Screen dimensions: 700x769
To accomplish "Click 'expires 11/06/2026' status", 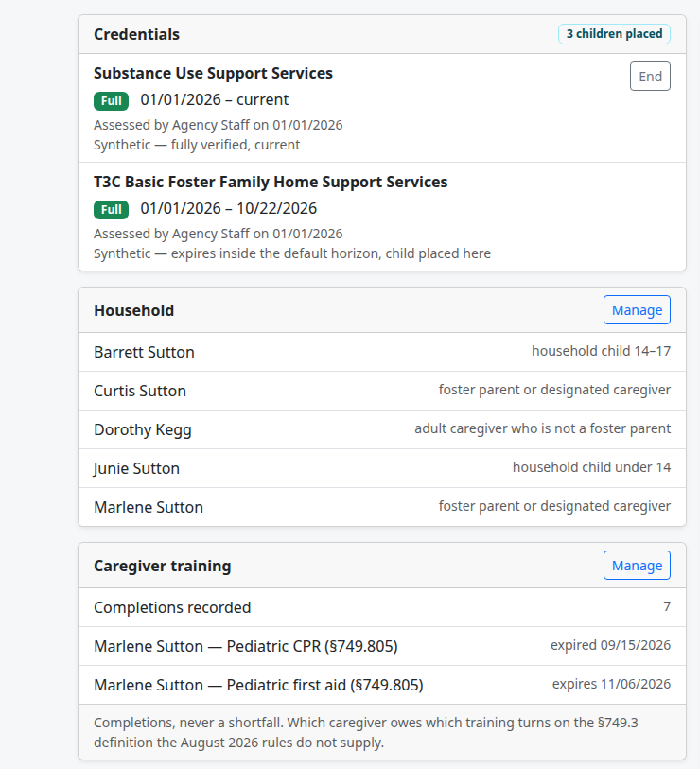I will 611,684.
